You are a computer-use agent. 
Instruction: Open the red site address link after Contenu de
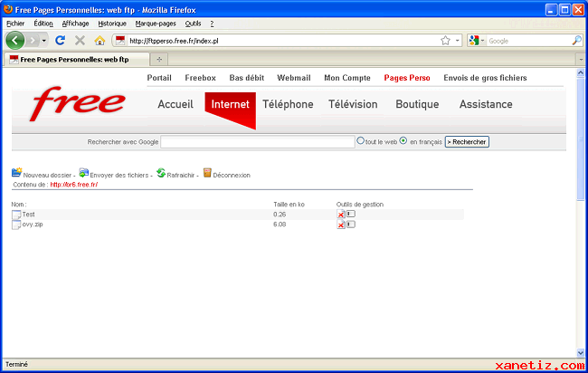point(74,185)
